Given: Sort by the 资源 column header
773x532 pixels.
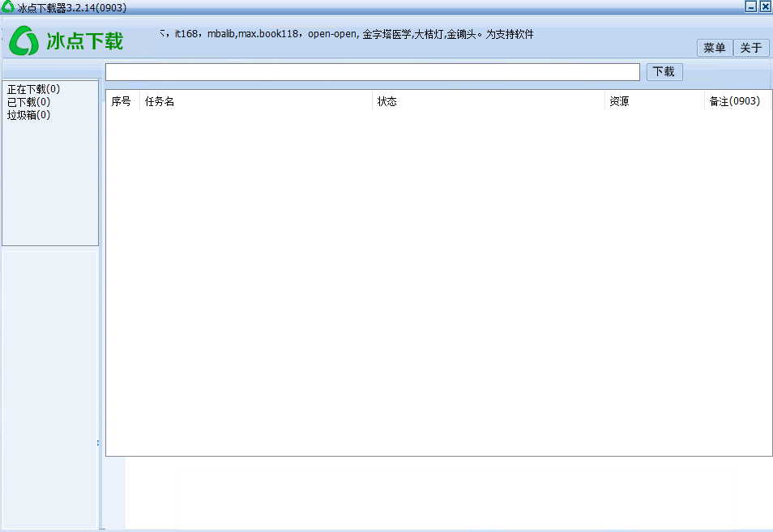Looking at the screenshot, I should click(655, 101).
